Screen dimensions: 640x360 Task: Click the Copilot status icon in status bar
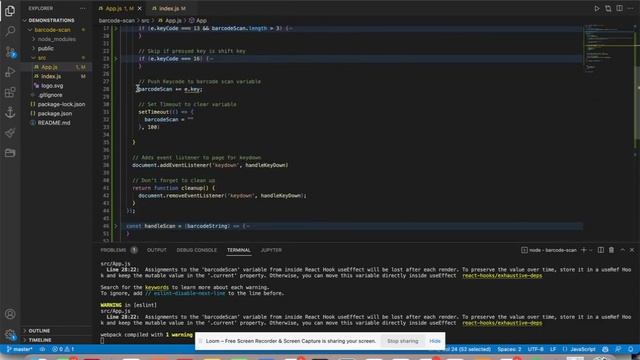point(605,349)
